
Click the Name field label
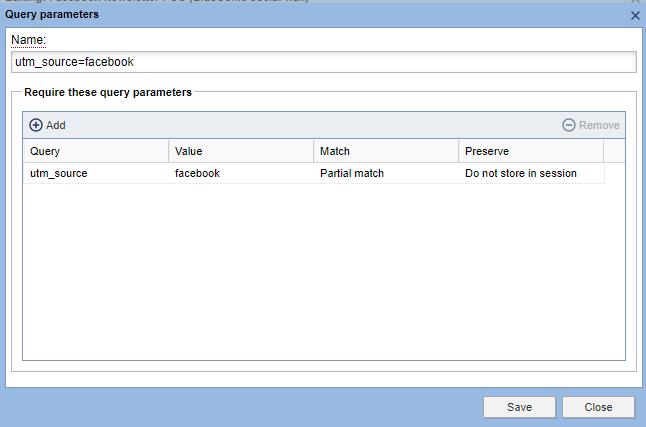click(29, 40)
